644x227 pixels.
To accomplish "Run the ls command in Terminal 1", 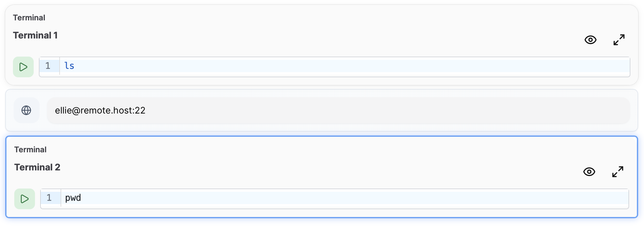I will 23,67.
